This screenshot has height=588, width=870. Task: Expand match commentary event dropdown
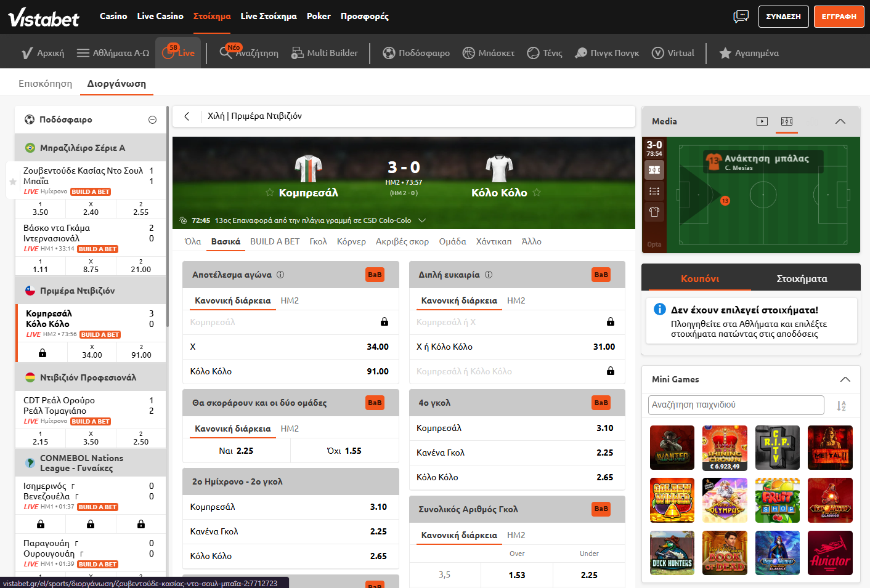(422, 220)
